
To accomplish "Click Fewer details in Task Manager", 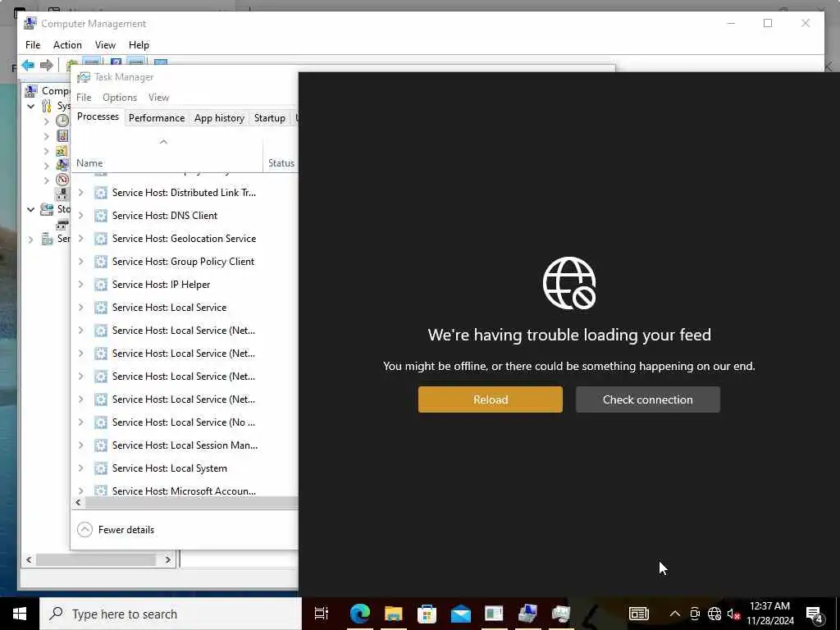I will pos(116,530).
